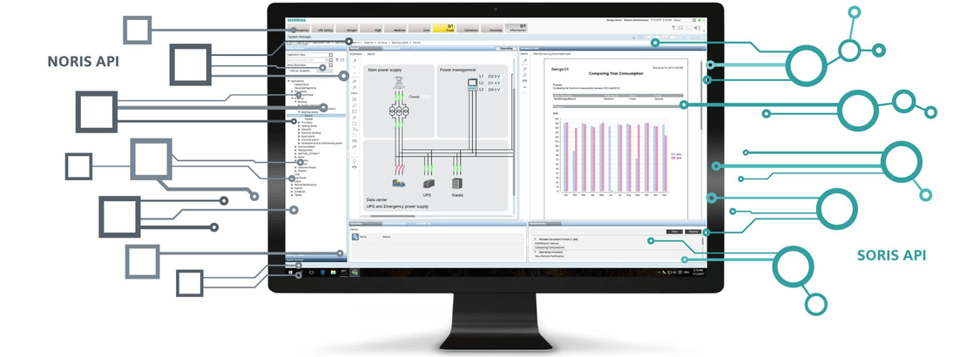Click the Closed status label
Screen dimensions: 980x357
point(414,97)
